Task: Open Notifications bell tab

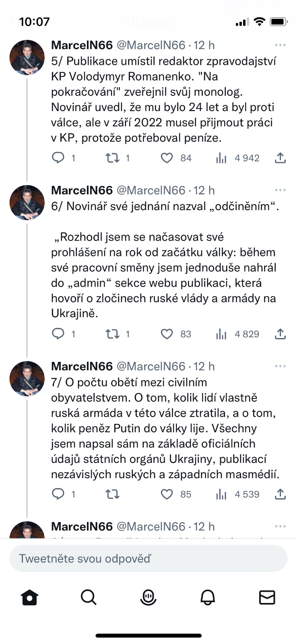Action: tap(208, 597)
